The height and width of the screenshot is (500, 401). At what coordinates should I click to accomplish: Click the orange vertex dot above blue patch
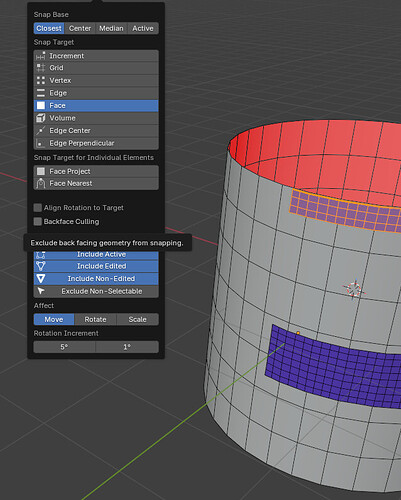[298, 333]
